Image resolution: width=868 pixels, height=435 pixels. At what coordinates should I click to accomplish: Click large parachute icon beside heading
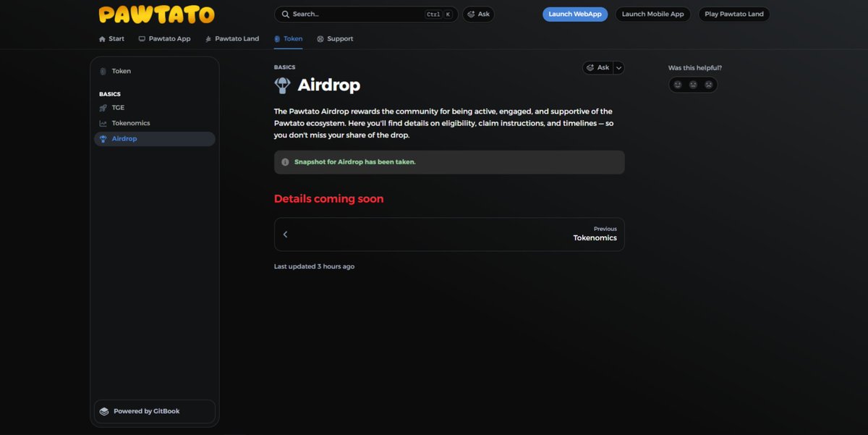tap(282, 85)
